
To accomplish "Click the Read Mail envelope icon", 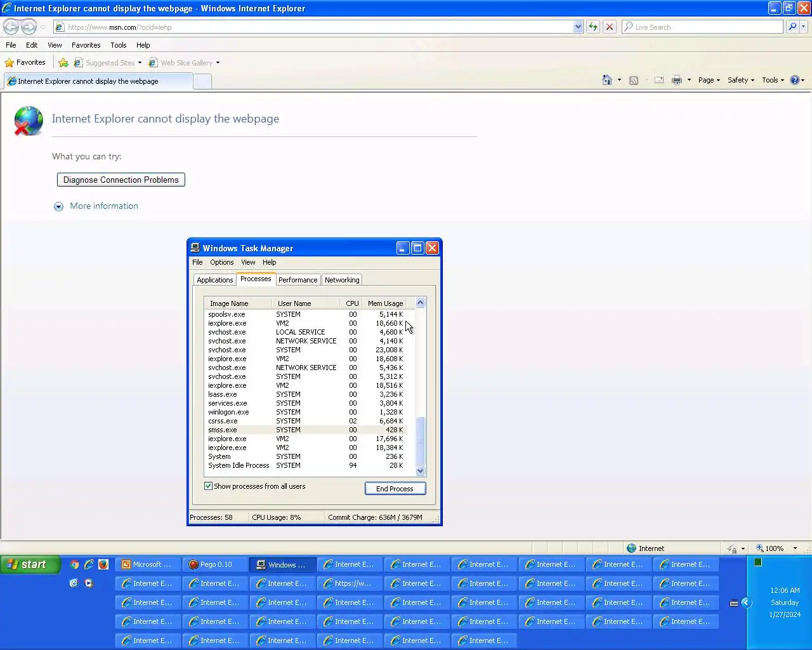I will coord(659,80).
